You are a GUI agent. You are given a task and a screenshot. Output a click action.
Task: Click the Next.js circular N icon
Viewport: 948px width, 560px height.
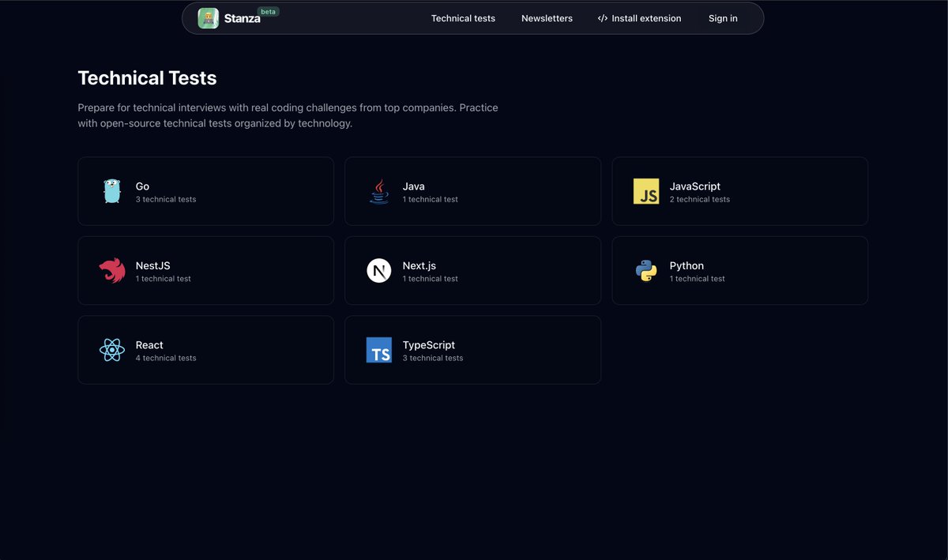pyautogui.click(x=379, y=271)
